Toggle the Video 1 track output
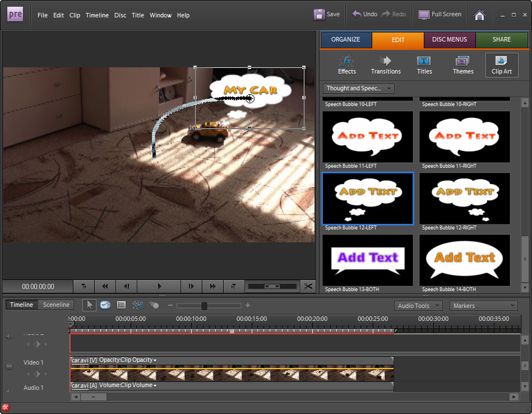The image size is (532, 414). pos(9,366)
